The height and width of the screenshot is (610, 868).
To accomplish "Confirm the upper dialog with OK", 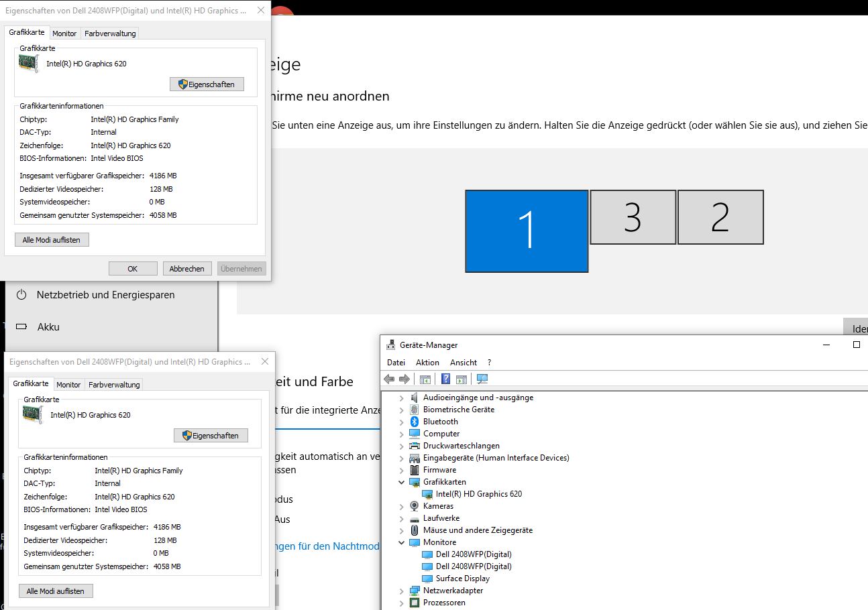I will click(133, 269).
